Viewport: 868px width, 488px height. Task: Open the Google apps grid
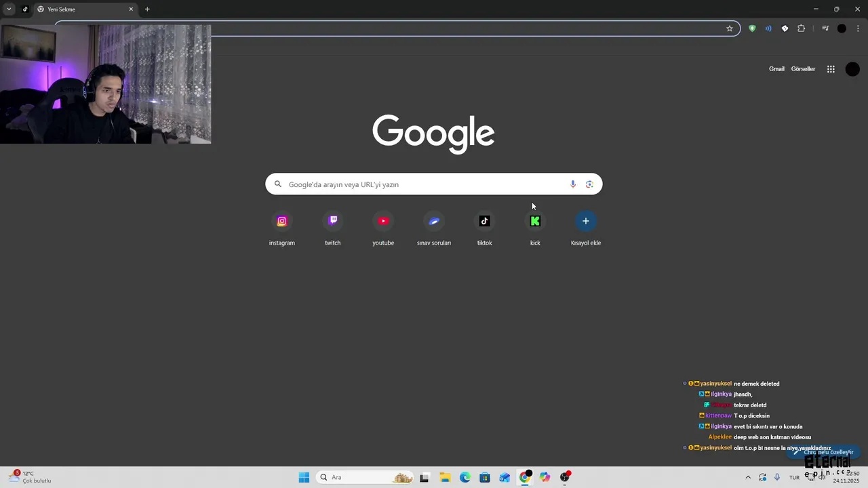pyautogui.click(x=831, y=69)
